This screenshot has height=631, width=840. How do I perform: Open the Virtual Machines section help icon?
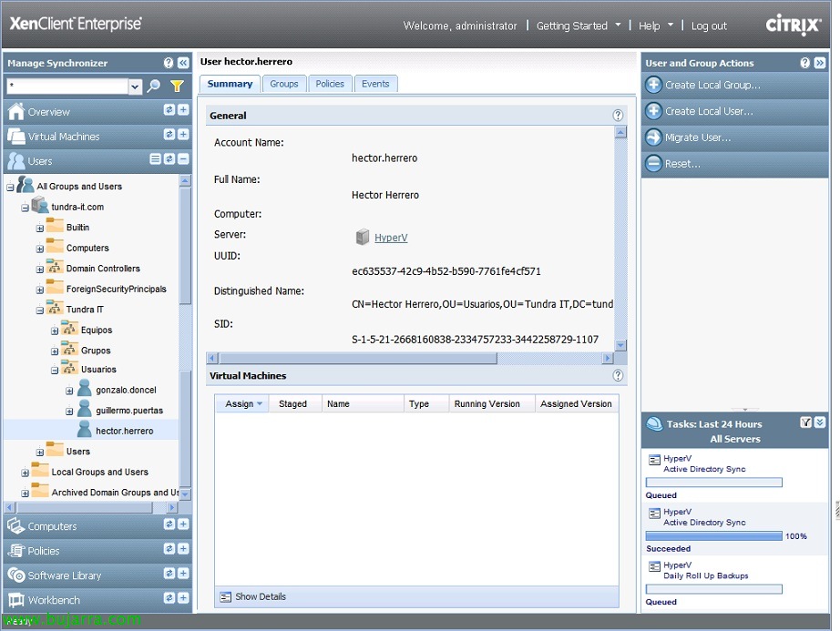[618, 375]
